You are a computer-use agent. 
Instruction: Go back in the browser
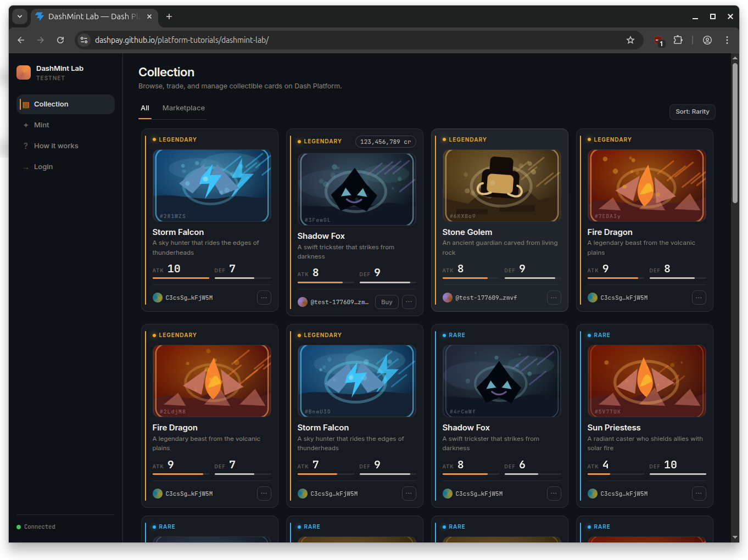pyautogui.click(x=21, y=40)
